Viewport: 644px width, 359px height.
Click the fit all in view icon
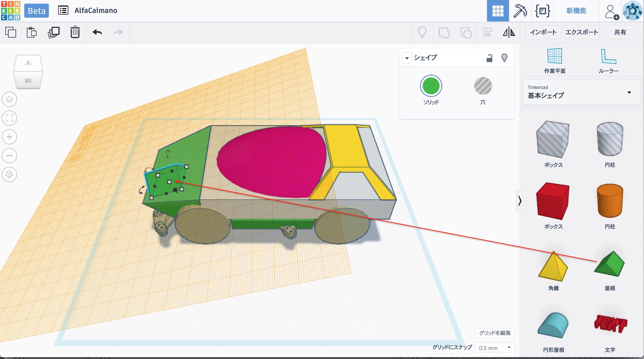(x=9, y=118)
